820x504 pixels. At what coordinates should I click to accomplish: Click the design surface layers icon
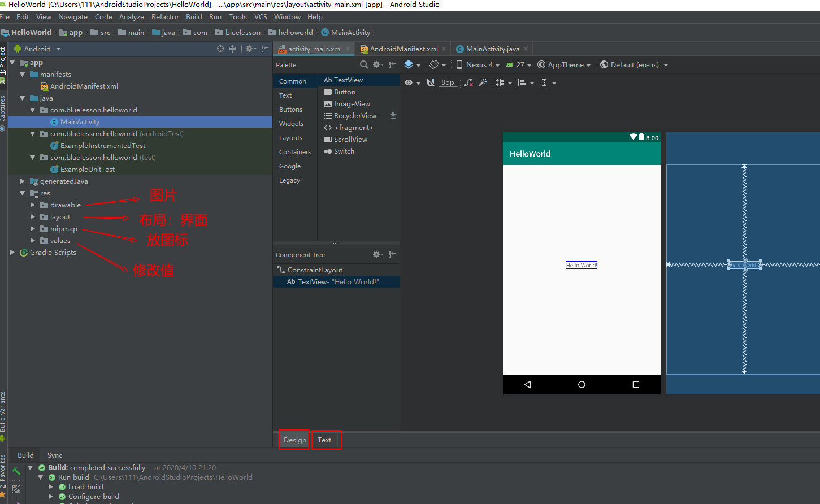pos(409,65)
